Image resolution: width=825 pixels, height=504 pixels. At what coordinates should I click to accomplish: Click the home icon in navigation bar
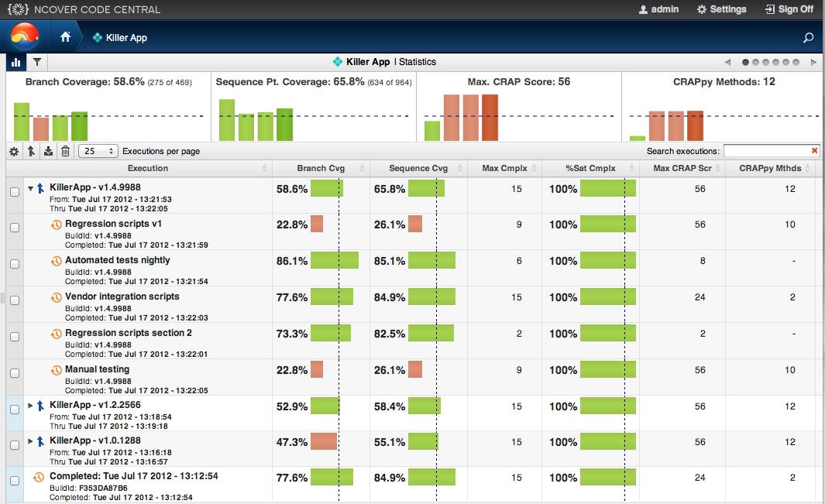pyautogui.click(x=66, y=37)
